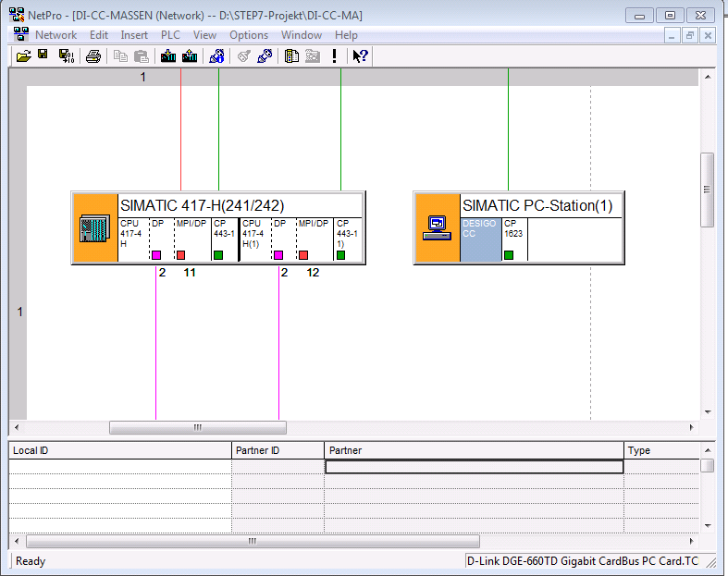
Task: Open the Options menu
Action: (x=249, y=35)
